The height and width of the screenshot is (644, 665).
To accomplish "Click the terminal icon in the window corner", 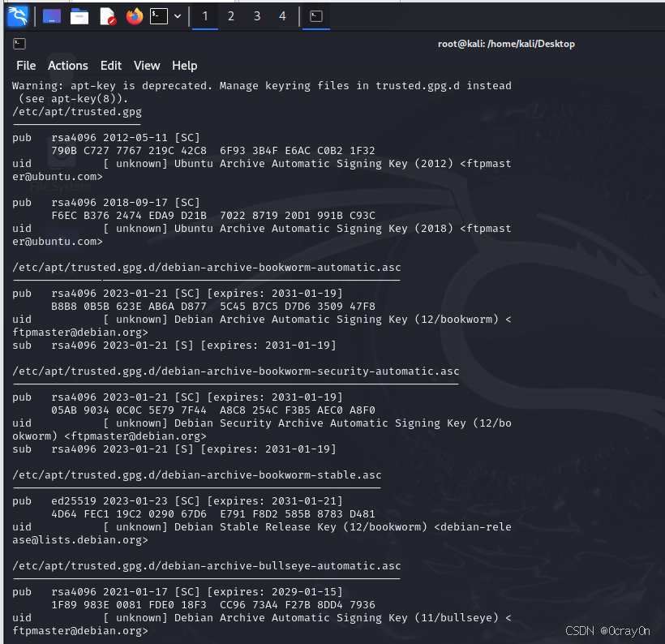I will (19, 43).
